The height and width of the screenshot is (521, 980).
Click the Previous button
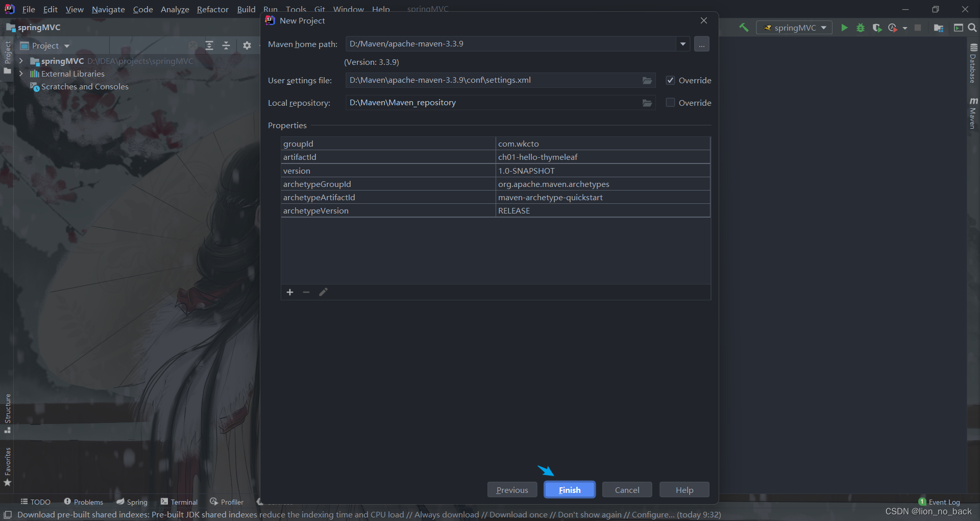[512, 490]
